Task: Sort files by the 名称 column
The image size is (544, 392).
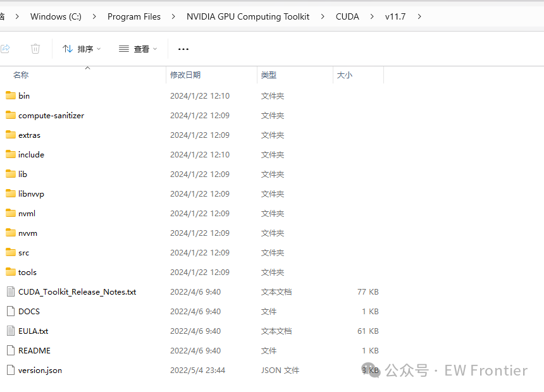Action: (x=21, y=75)
